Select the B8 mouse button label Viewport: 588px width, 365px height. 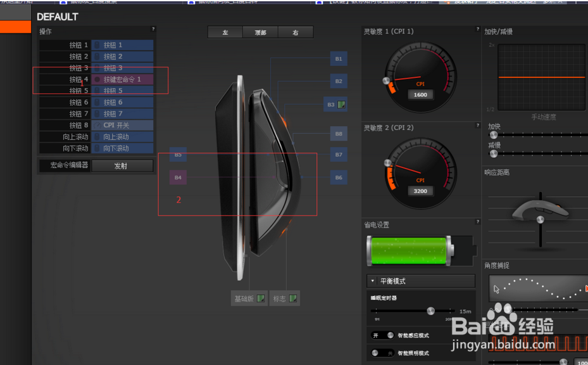pyautogui.click(x=339, y=133)
